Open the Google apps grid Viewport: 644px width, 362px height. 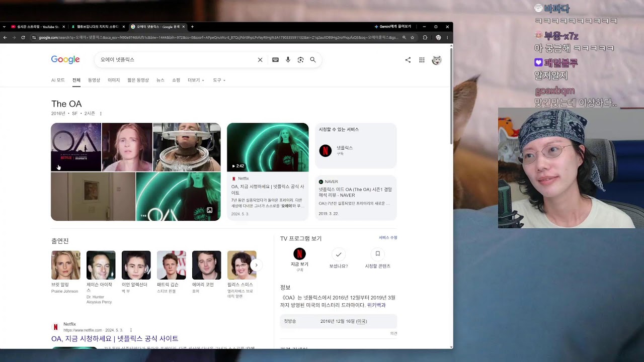coord(422,60)
